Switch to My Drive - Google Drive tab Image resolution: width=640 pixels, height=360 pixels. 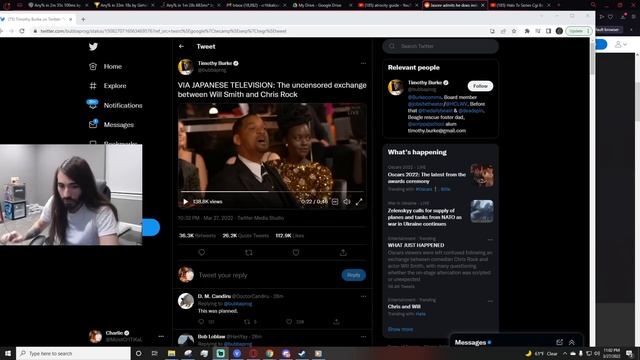[320, 5]
